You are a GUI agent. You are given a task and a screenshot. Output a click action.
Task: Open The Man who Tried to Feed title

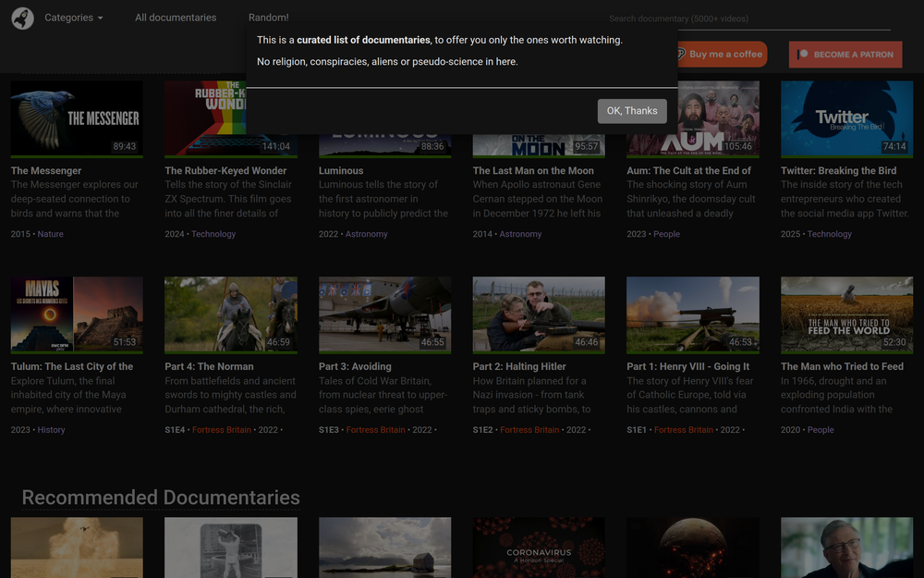pos(842,366)
